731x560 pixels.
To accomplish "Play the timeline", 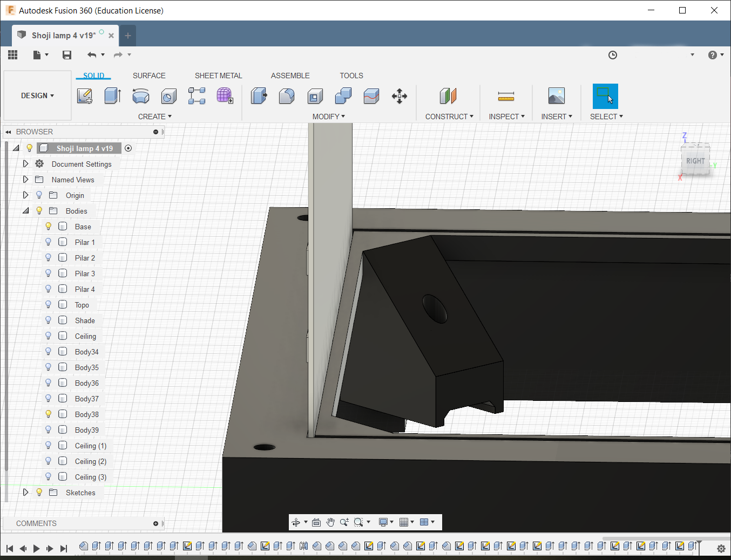I will [37, 549].
